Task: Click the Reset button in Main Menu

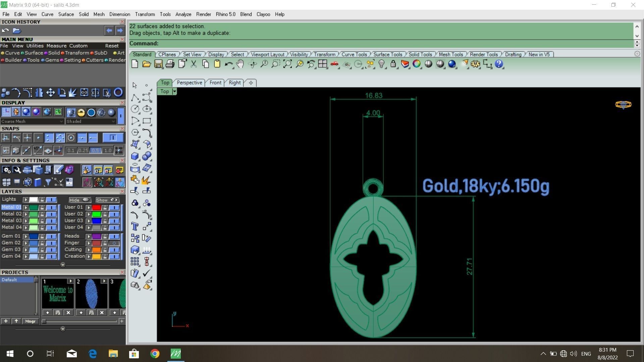Action: tap(112, 46)
